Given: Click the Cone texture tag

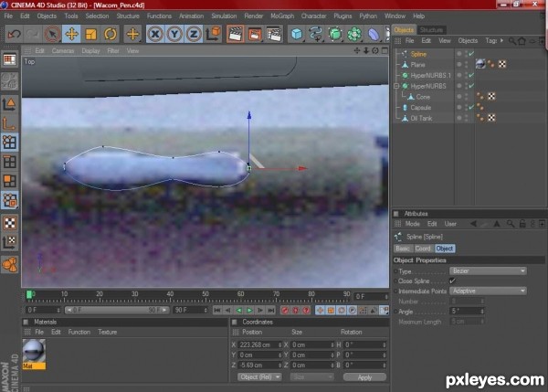Looking at the screenshot, I should click(491, 97).
